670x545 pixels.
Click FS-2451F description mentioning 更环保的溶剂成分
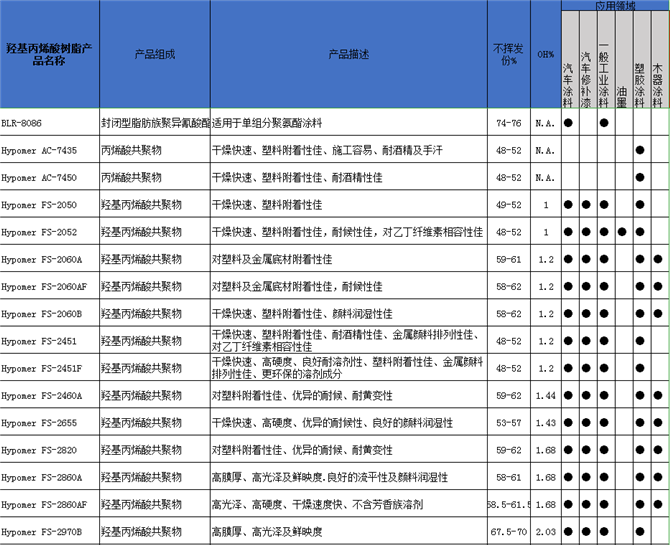pyautogui.click(x=349, y=368)
